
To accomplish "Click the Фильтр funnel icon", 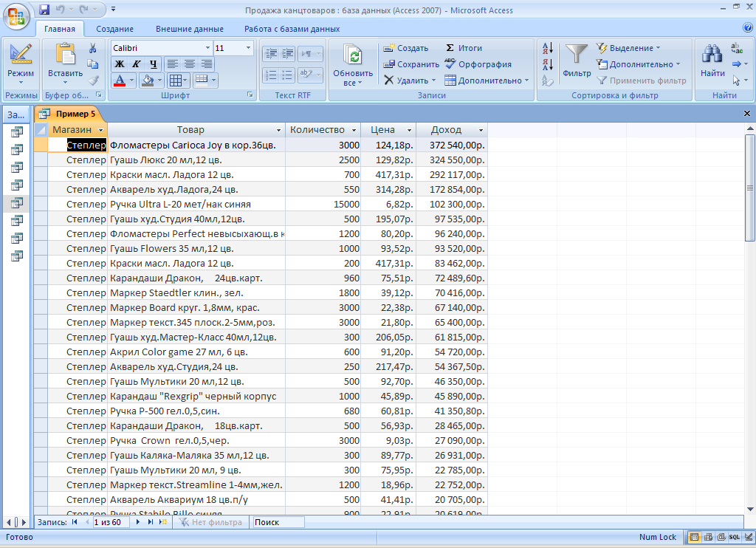I will (577, 55).
